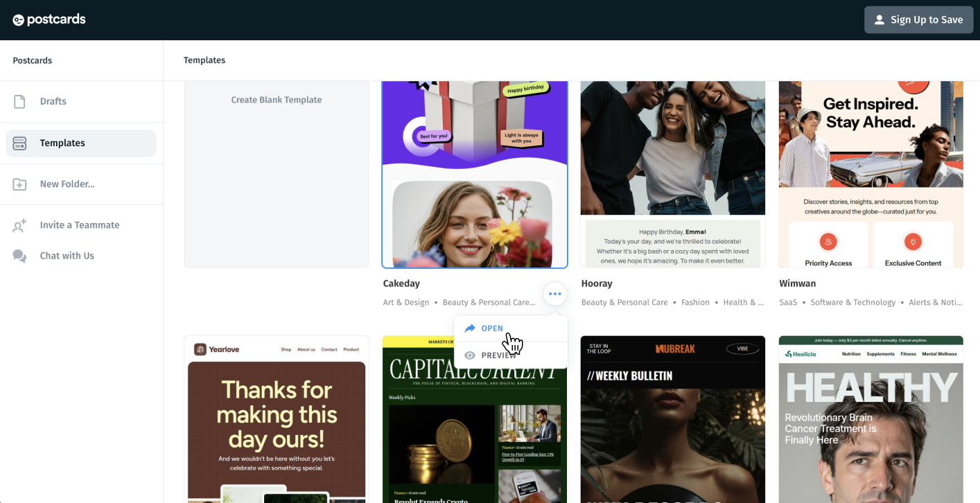980x503 pixels.
Task: Click the Wimwan template title
Action: pyautogui.click(x=798, y=283)
